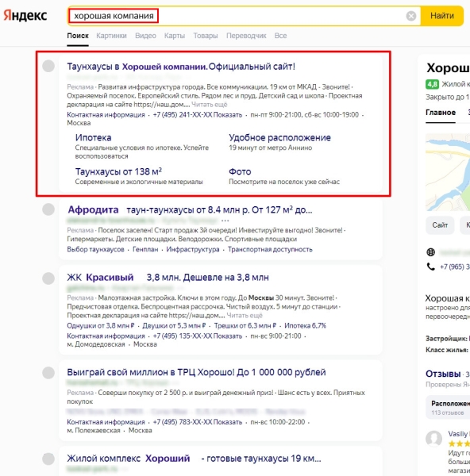Click grey favicon beside Таунхаусы в Хорошей компании
The height and width of the screenshot is (476, 470).
(x=48, y=66)
